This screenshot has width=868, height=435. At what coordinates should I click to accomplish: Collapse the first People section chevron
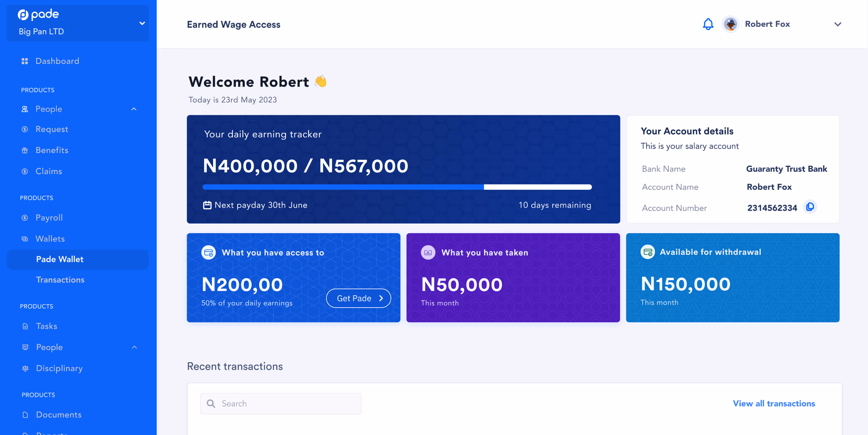tap(134, 109)
